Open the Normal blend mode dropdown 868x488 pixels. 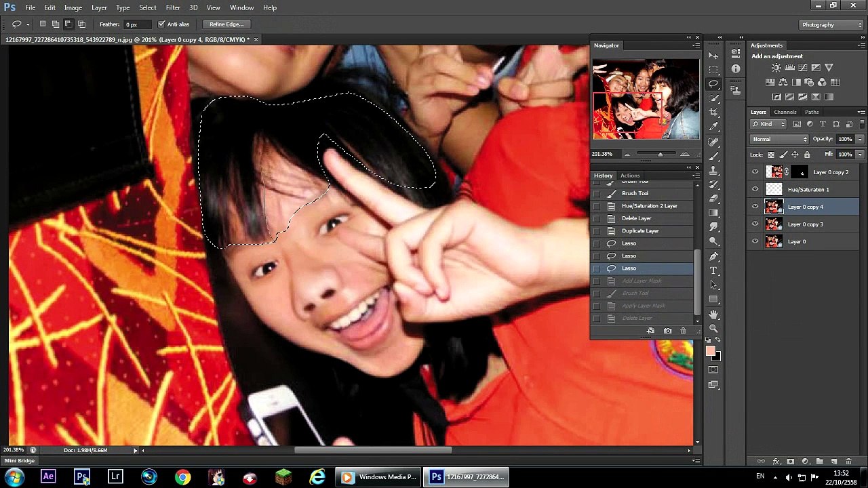(x=779, y=139)
